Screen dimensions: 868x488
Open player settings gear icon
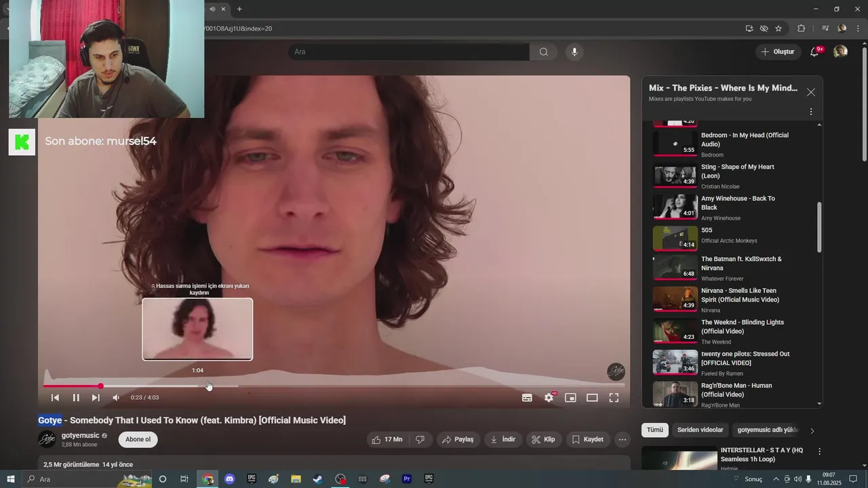pos(549,398)
